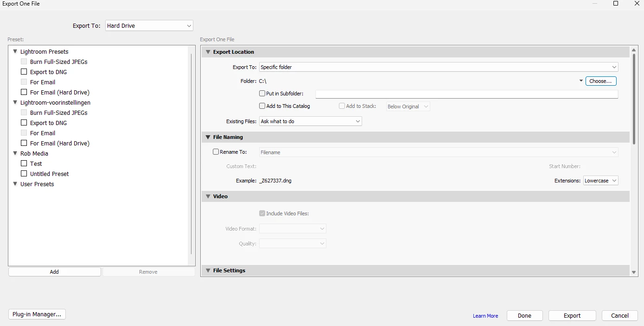
Task: Collapse the Video section
Action: tap(208, 196)
